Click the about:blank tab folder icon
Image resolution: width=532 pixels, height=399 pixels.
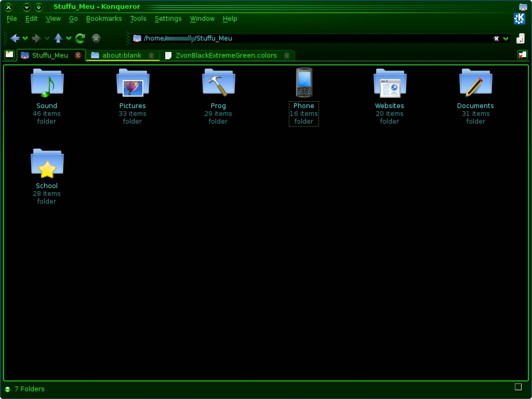pos(95,55)
